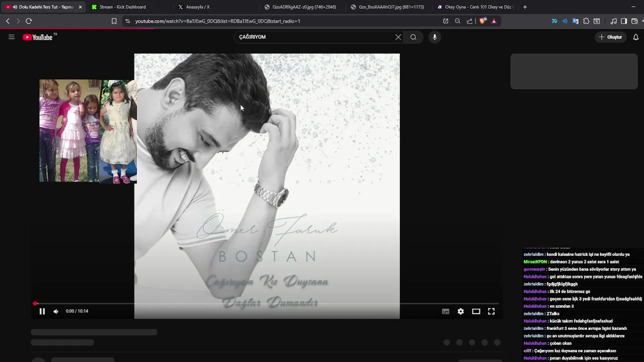Reload the page with the refresh icon
Screen dimensions: 644x362
(x=29, y=21)
